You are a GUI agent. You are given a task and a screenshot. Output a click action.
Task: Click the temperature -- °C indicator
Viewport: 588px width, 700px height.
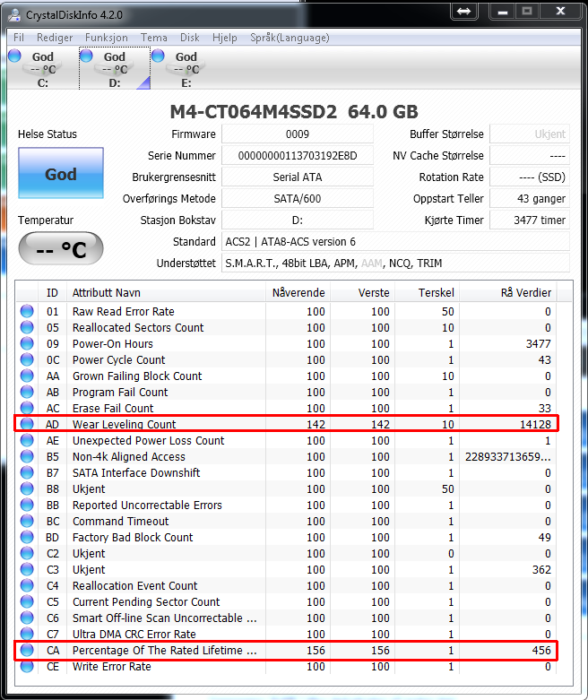click(x=61, y=248)
